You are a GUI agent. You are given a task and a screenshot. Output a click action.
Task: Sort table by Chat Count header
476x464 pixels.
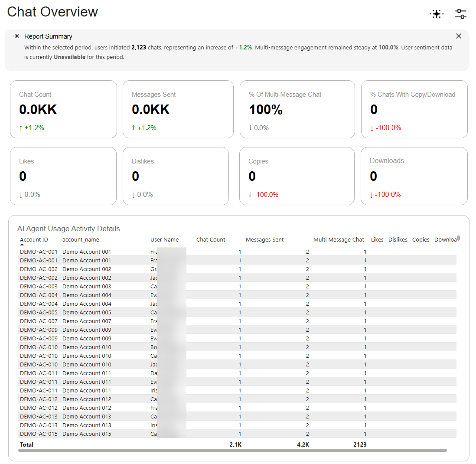(211, 240)
